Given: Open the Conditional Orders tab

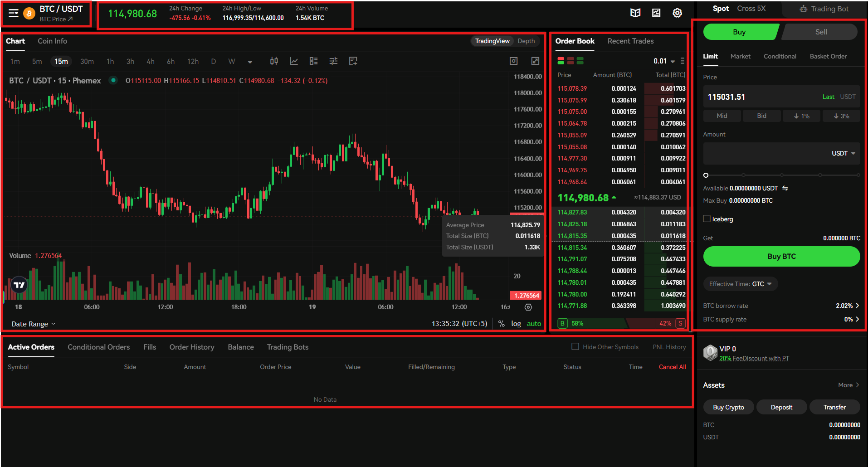Looking at the screenshot, I should (x=98, y=347).
